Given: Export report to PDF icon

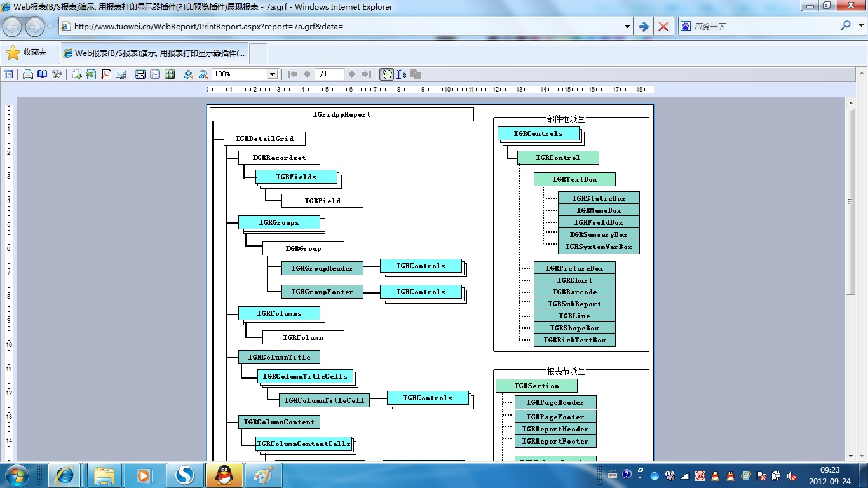Looking at the screenshot, I should tap(106, 74).
